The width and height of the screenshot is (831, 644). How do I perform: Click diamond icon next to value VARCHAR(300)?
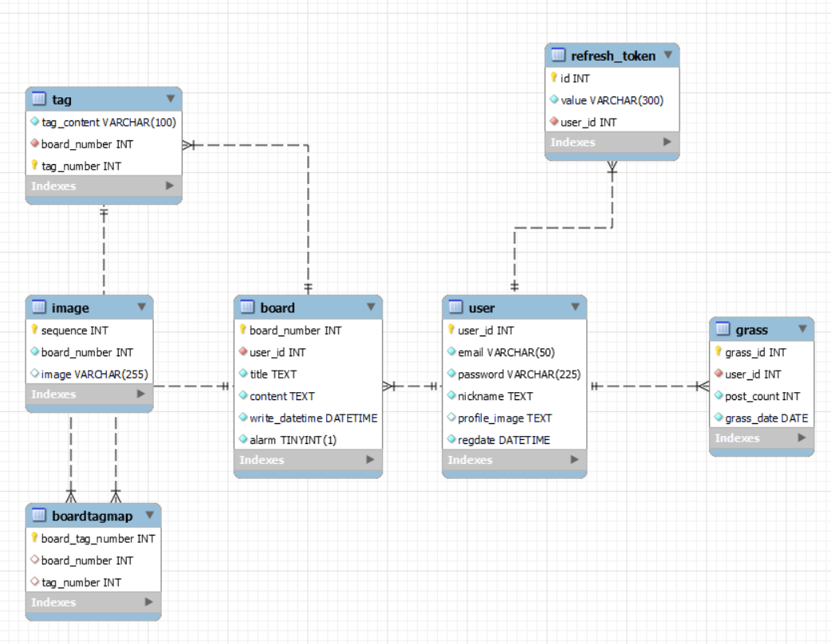tap(553, 99)
